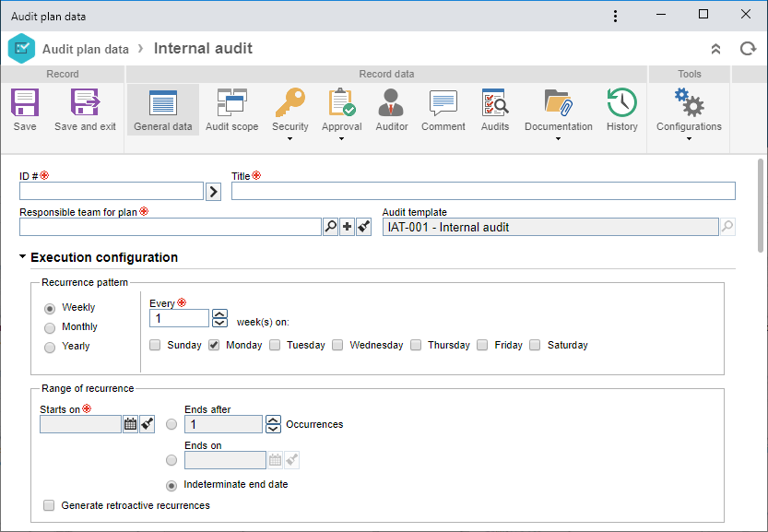Click the vertical scrollbar thumb

(x=761, y=206)
